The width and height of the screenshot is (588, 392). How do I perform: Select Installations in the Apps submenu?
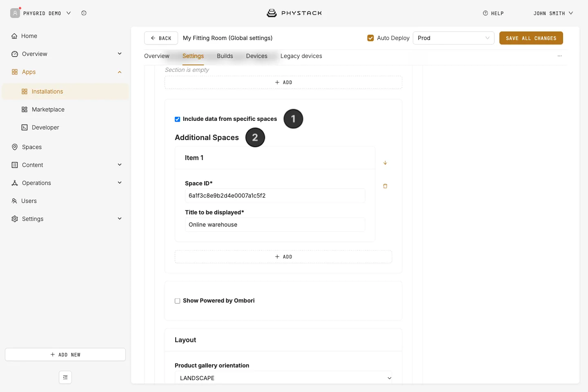(x=65, y=91)
